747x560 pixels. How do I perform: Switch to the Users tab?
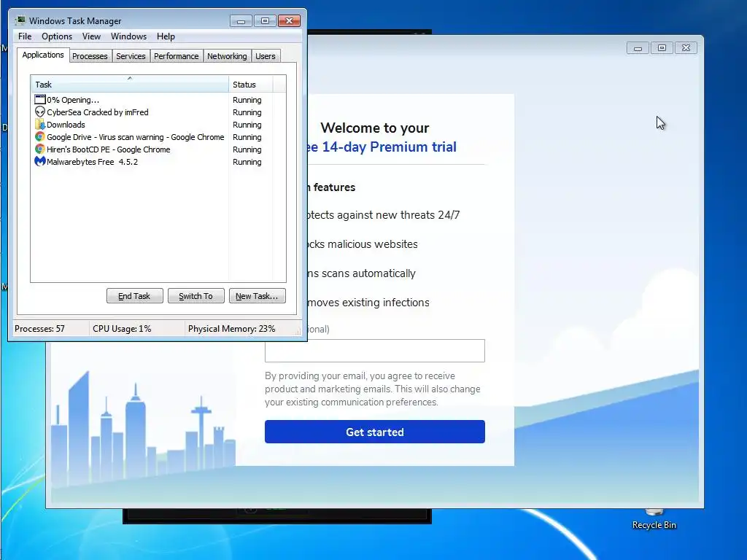266,56
